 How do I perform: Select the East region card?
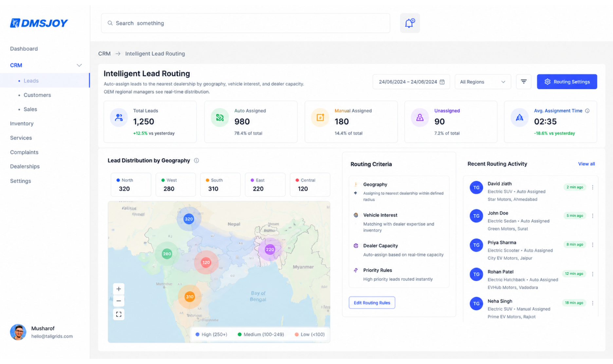265,185
